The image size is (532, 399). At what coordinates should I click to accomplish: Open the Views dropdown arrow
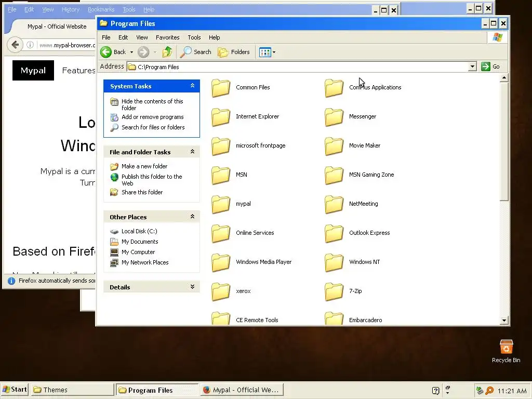274,52
